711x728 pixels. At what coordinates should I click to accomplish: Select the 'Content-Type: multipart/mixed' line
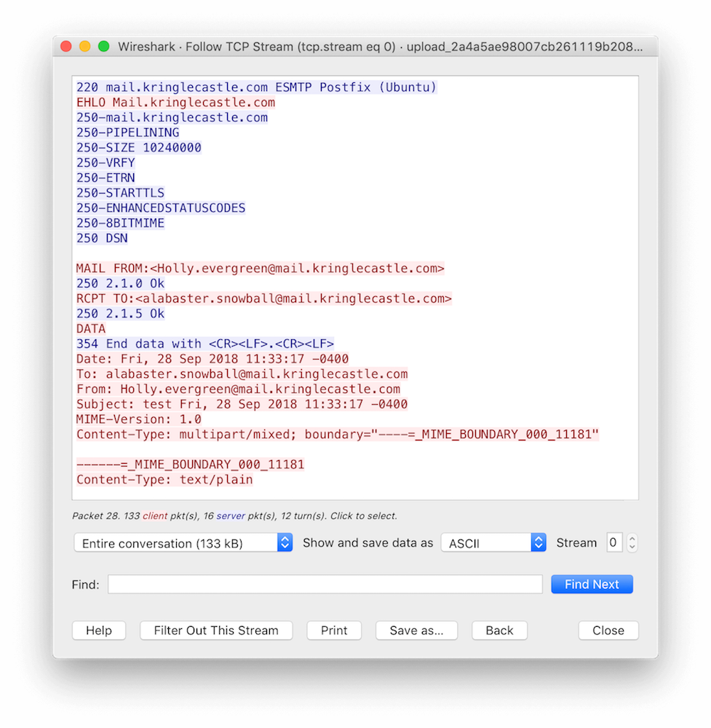(338, 434)
